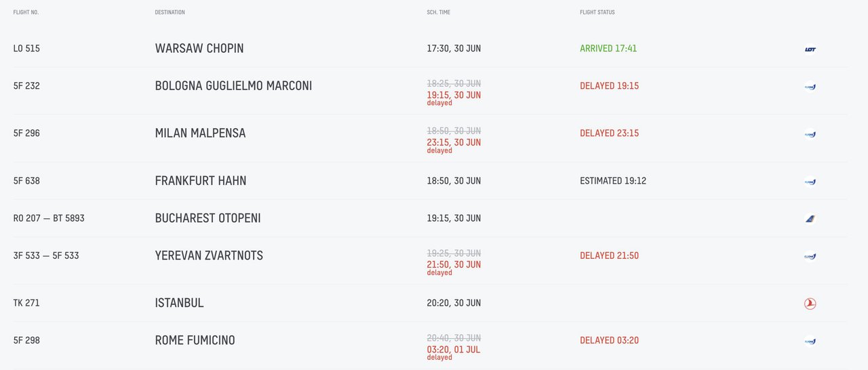Open the Bologna Guglielmo Marconi flight row
The image size is (868, 370).
tap(430, 91)
